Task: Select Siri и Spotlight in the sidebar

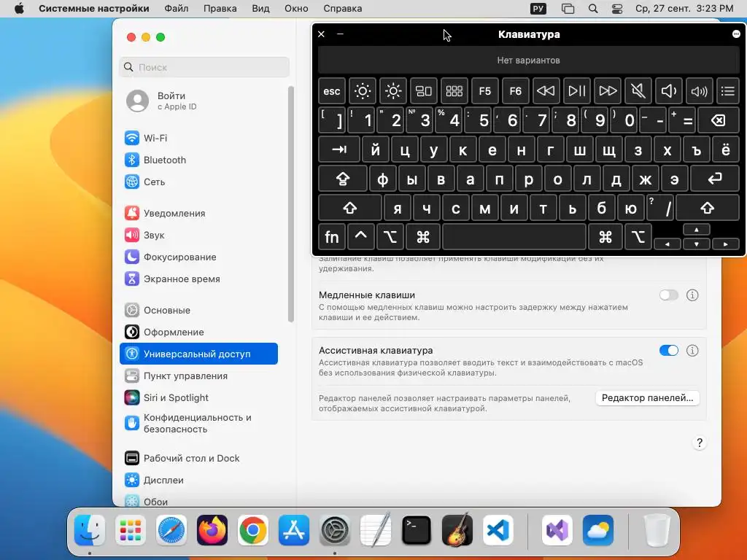Action: pos(198,398)
